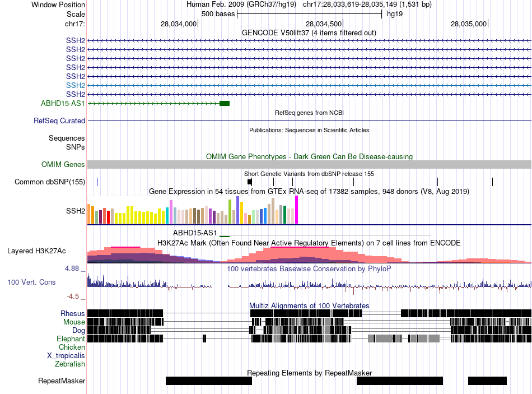
Task: Click the Publications Sequences in Scientific Articles title
Action: click(x=309, y=130)
